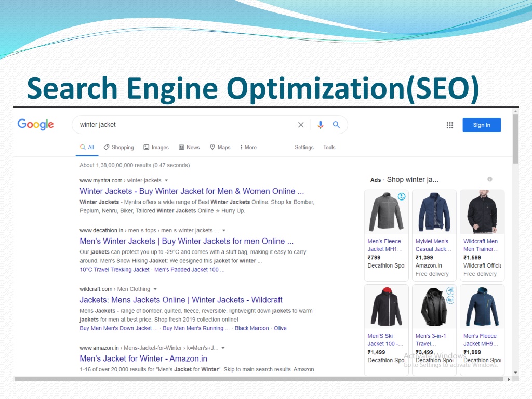Click the ads info icon
This screenshot has width=532, height=399.
[x=490, y=179]
